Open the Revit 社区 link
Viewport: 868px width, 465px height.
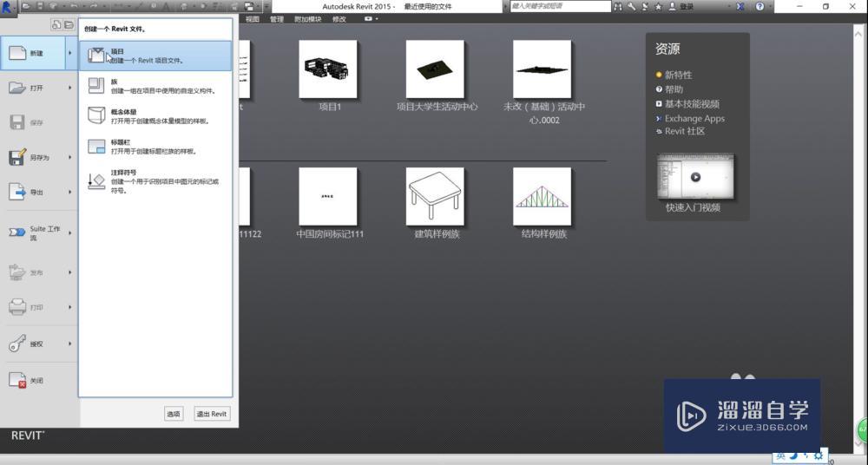tap(685, 131)
